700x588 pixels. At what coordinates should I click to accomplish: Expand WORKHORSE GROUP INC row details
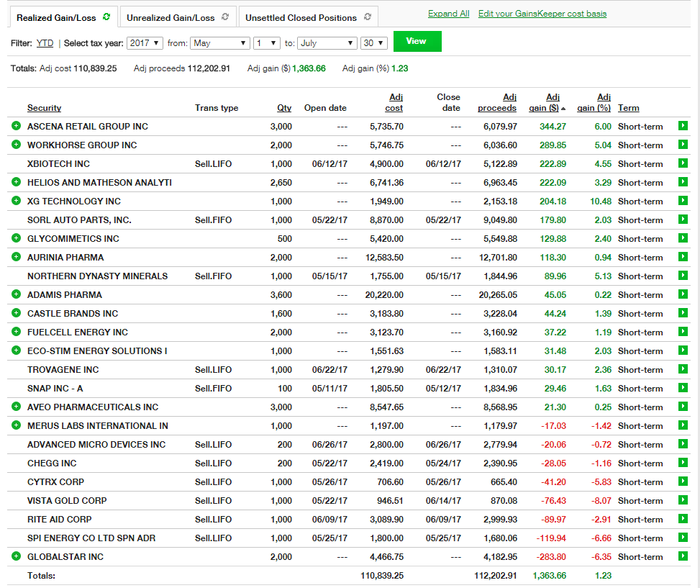click(16, 145)
